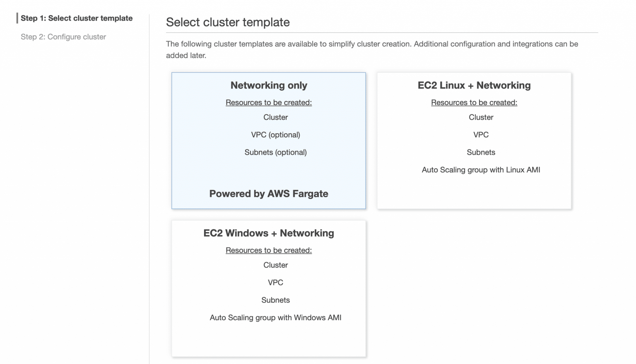Click Auto Scaling group with Windows AMI text
636x364 pixels.
click(275, 318)
